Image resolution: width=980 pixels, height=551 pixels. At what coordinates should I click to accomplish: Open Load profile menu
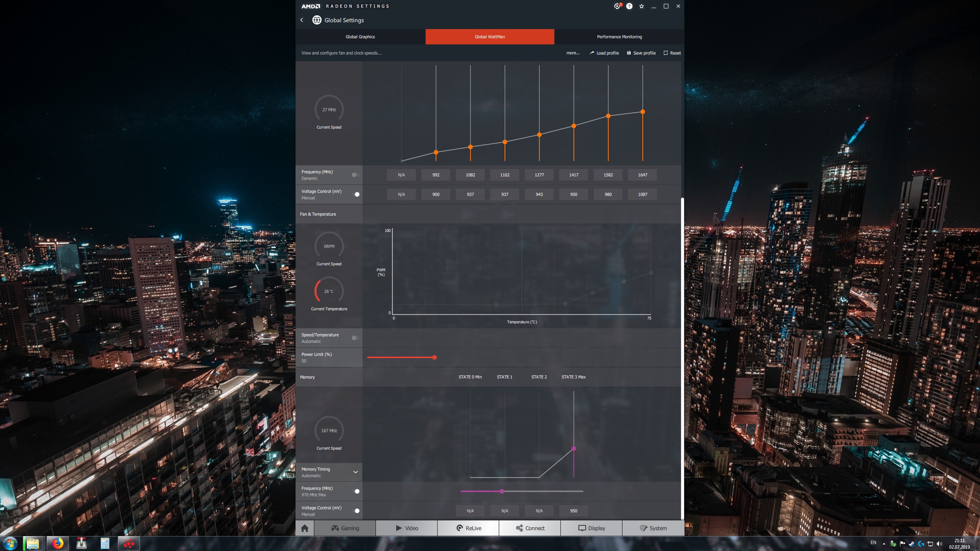(x=604, y=53)
